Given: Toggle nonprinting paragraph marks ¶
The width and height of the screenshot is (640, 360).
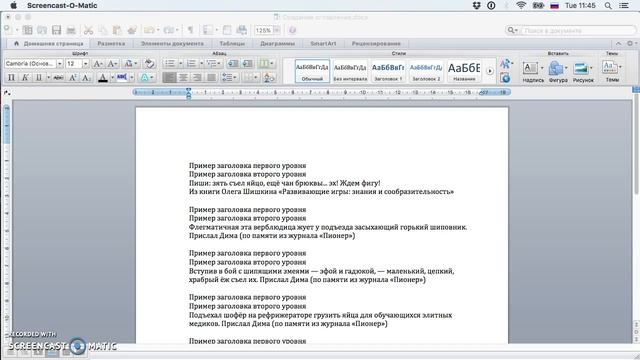Looking at the screenshot, I should click(190, 30).
